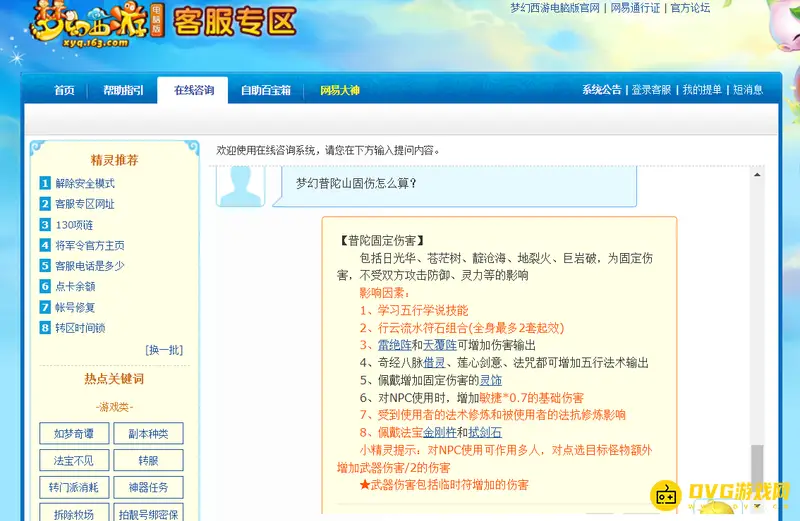Click the 转门派消耗 keyword button
800x521 pixels.
point(74,487)
